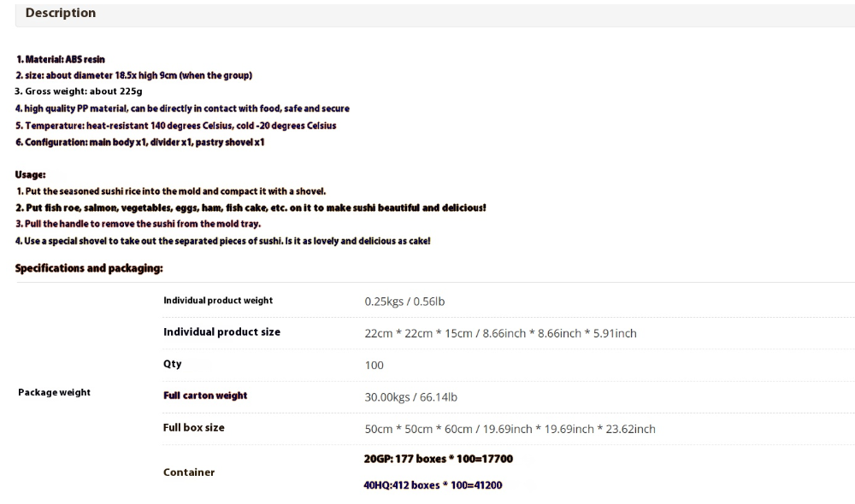Select the heat-resistant temperature line
This screenshot has width=855, height=504.
coord(175,126)
